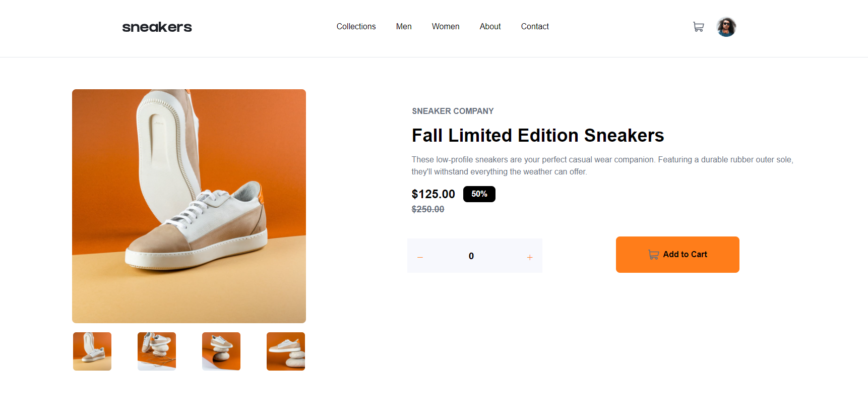Navigate to the Women page
This screenshot has height=419, width=868.
pos(446,27)
